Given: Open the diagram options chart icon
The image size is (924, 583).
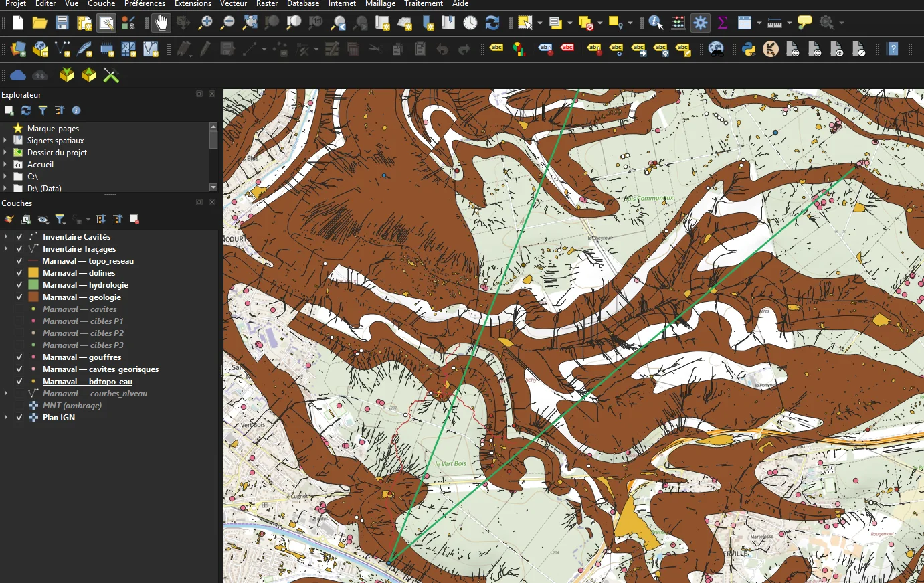Looking at the screenshot, I should [x=519, y=49].
